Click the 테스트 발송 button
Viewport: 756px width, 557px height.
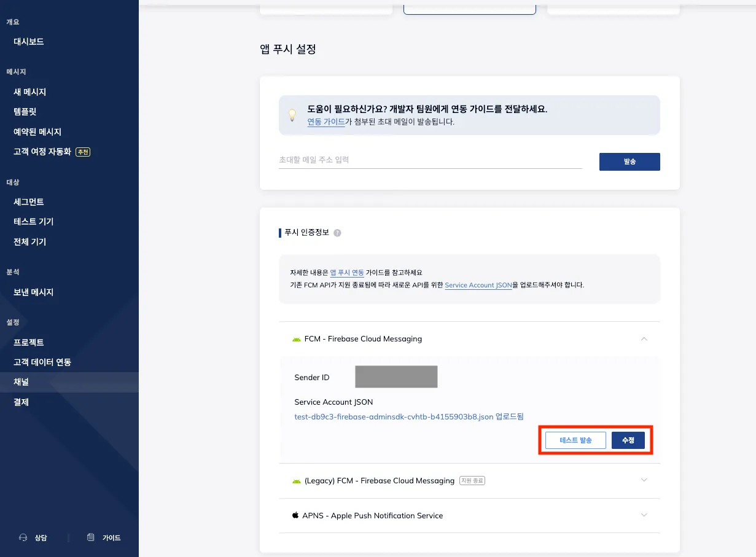575,440
